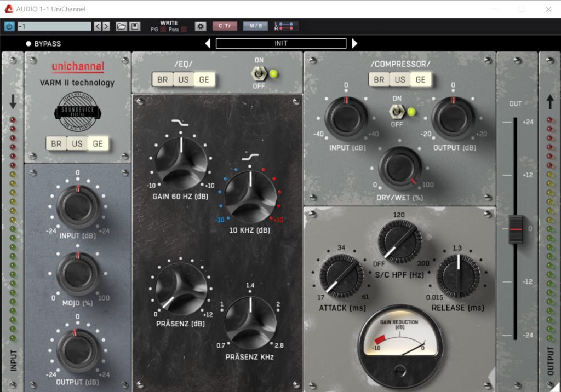Click the PRÄSENZ KHz frequency knob
Image resolution: width=561 pixels, height=392 pixels.
pyautogui.click(x=250, y=322)
